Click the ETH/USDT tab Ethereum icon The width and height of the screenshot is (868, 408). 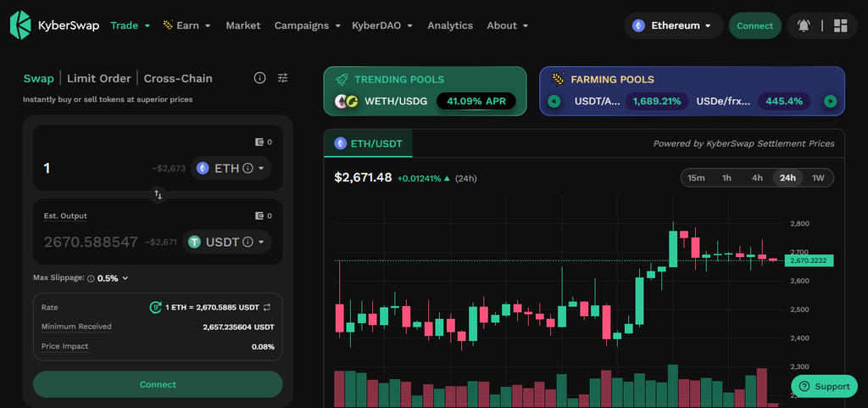(x=341, y=144)
